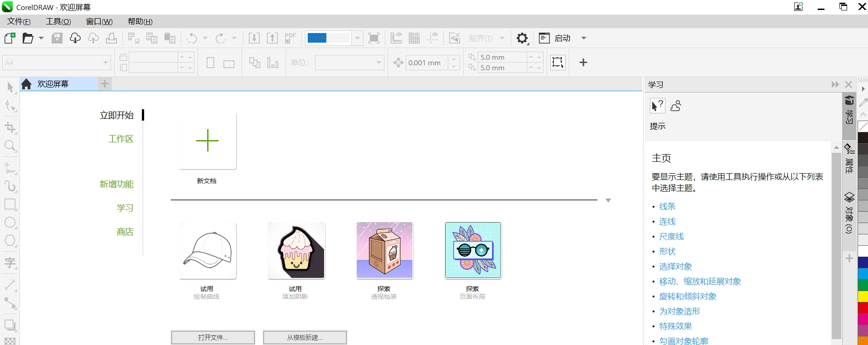Select the Polygon tool
This screenshot has width=868, height=345.
pyautogui.click(x=10, y=241)
